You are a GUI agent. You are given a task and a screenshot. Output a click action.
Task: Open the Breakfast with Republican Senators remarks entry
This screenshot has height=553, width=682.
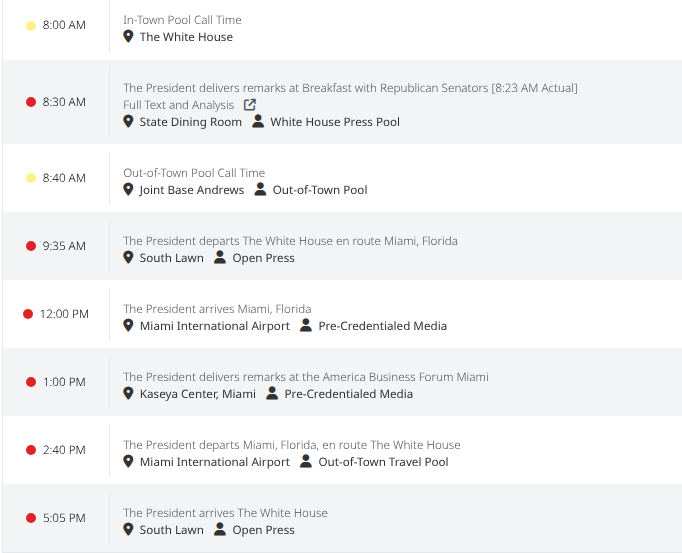[350, 88]
